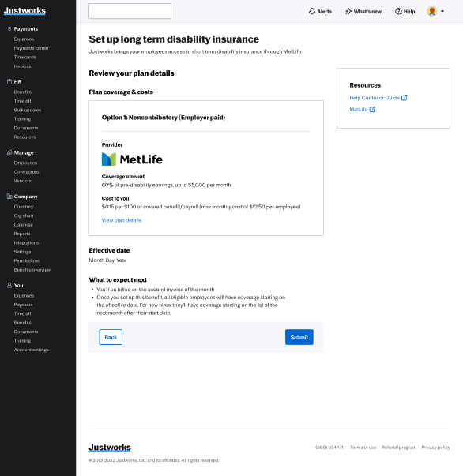Click the What's new sparkle icon

pyautogui.click(x=348, y=12)
